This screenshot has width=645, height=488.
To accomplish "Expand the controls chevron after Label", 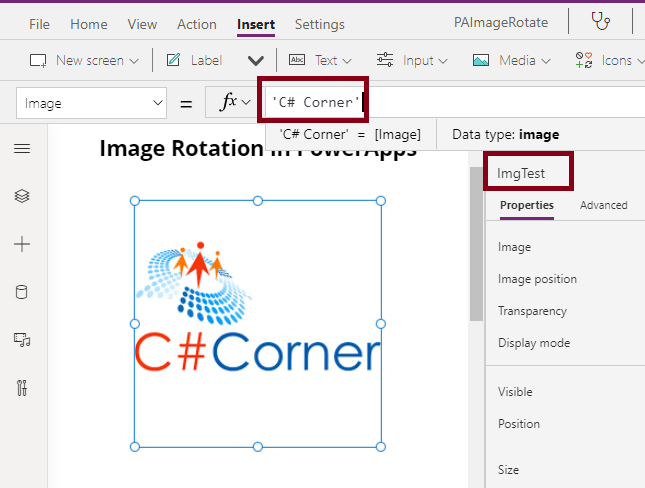I will 255,61.
